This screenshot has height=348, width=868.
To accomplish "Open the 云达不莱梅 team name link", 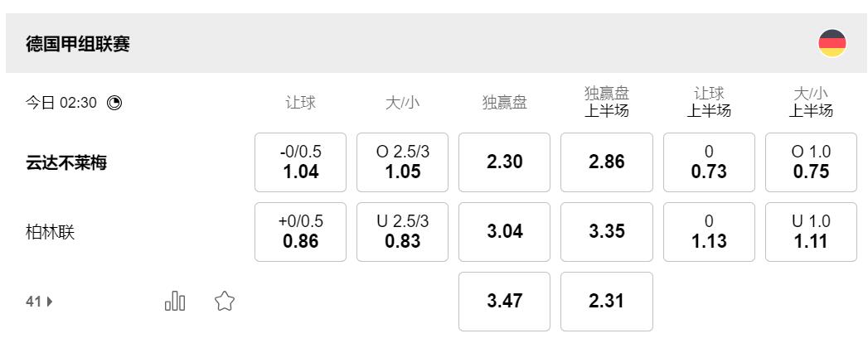I will pyautogui.click(x=66, y=163).
